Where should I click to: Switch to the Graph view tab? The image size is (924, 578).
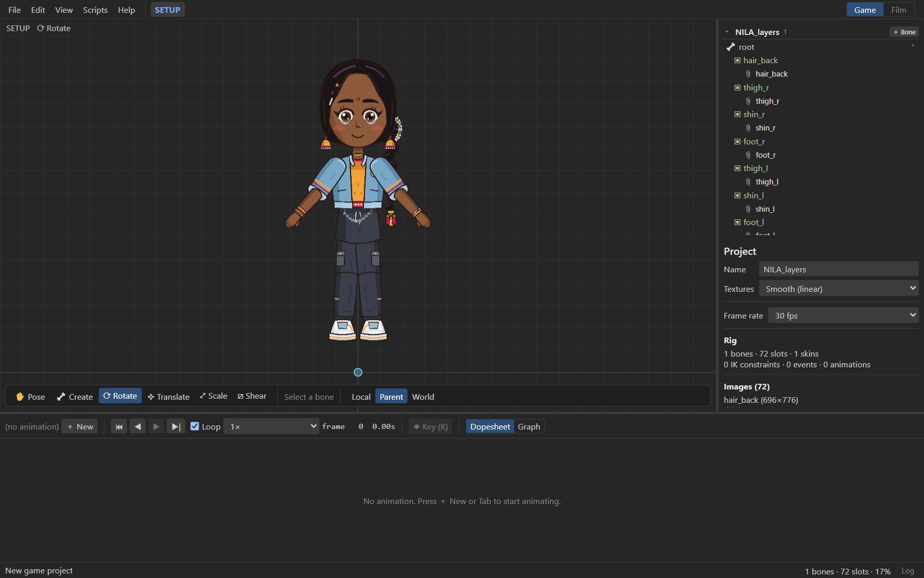529,426
